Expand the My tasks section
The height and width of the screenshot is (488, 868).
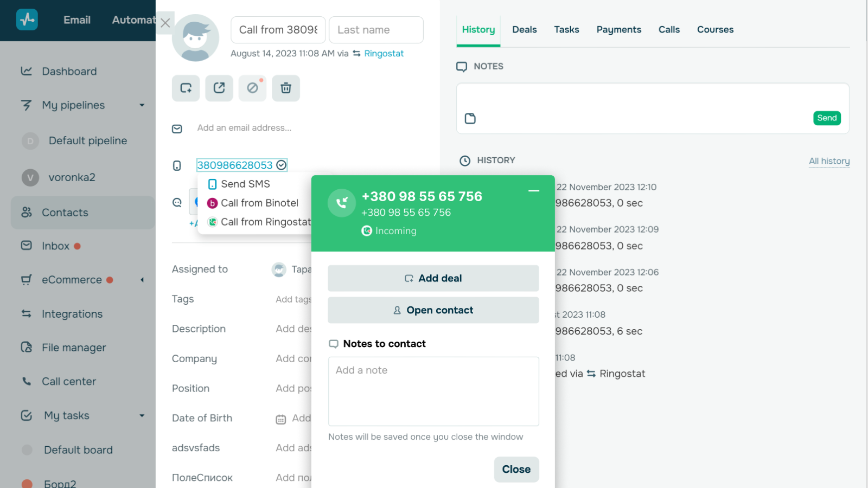[x=142, y=416]
